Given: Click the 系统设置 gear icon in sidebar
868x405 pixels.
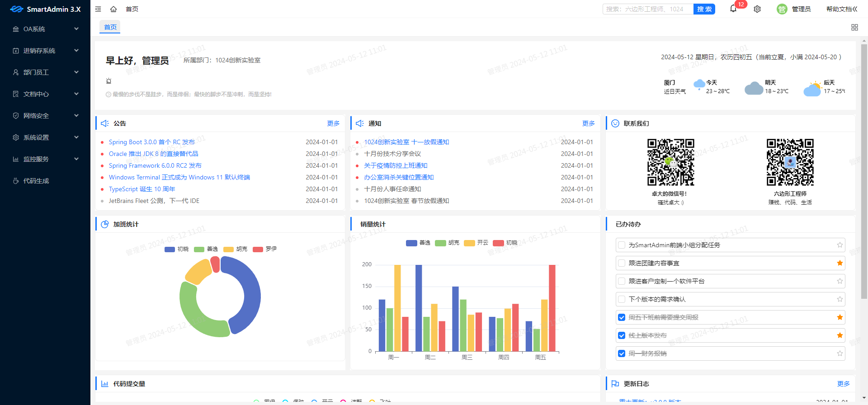Looking at the screenshot, I should 16,137.
